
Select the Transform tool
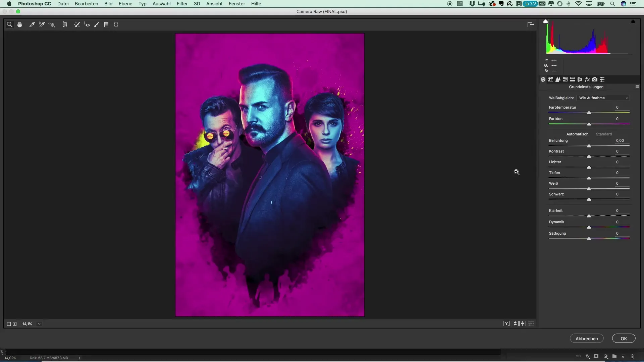[65, 24]
